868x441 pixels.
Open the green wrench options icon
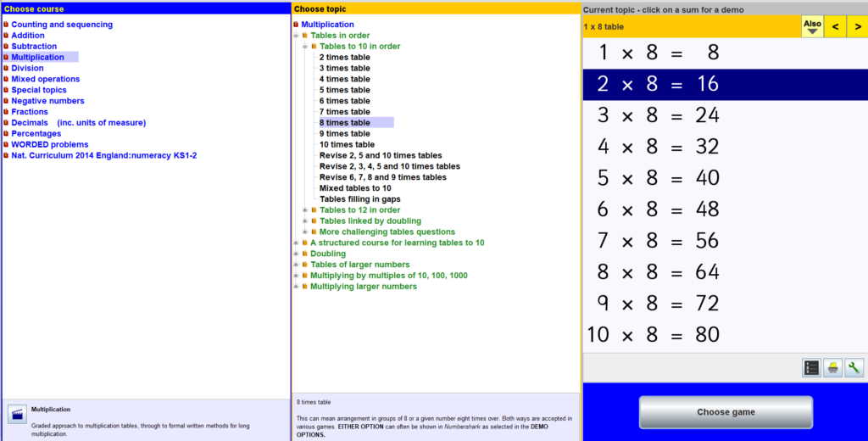coord(854,368)
